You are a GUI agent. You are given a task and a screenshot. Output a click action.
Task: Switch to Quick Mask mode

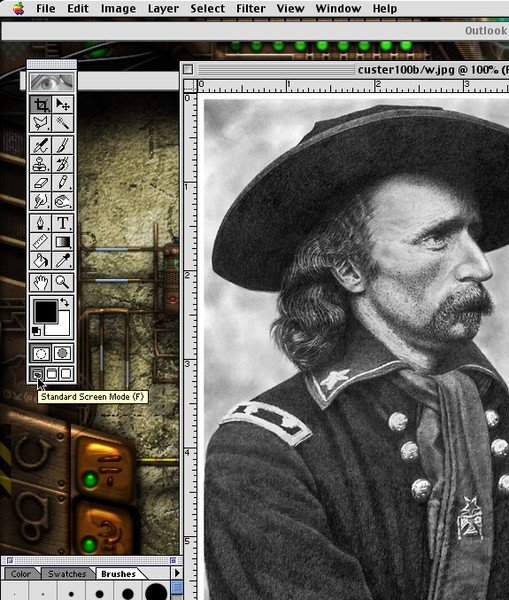(x=62, y=353)
